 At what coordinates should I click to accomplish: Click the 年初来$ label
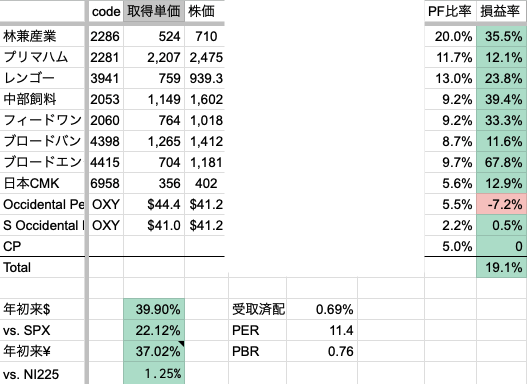[42, 309]
